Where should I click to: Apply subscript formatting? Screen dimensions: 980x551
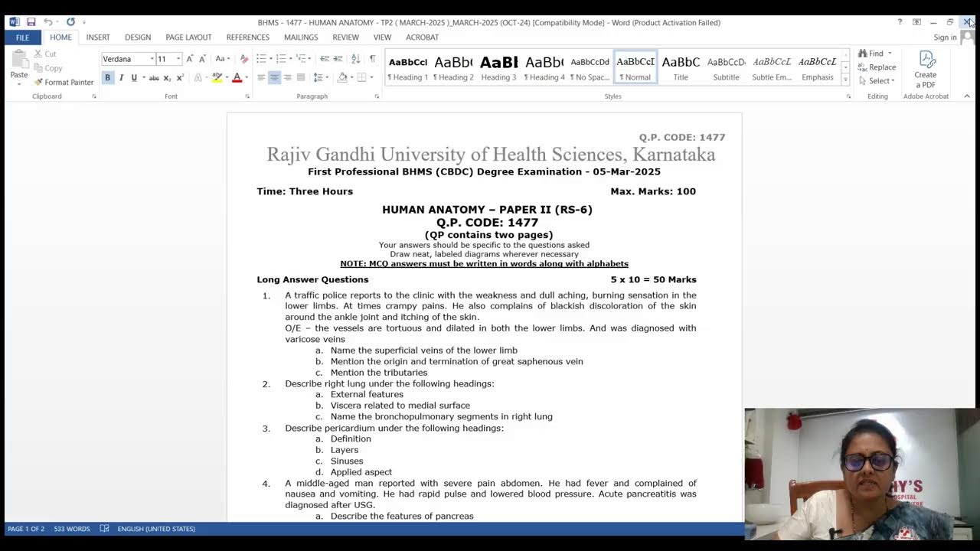(167, 77)
